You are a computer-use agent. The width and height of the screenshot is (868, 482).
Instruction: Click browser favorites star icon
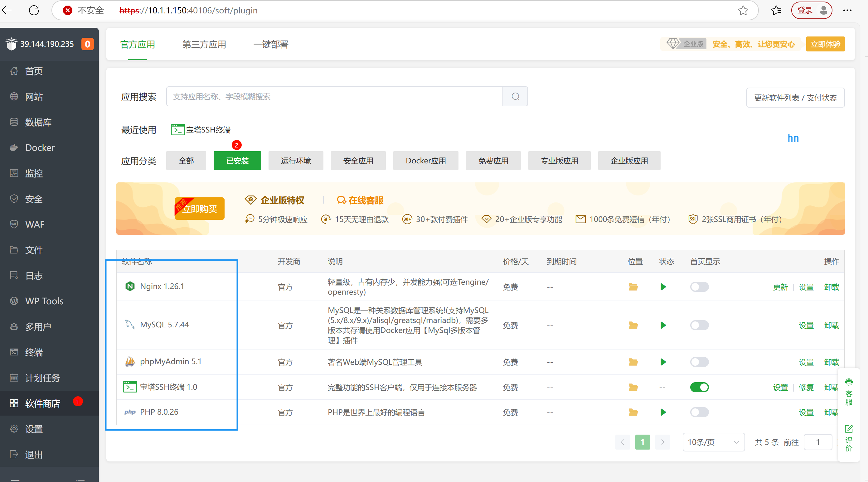743,10
